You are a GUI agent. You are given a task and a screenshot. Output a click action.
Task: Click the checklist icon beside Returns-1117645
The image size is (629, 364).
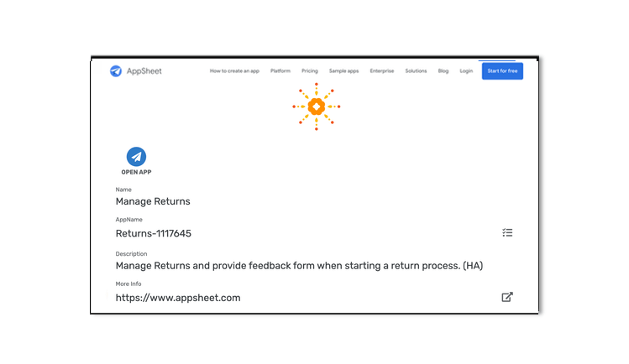tap(507, 232)
